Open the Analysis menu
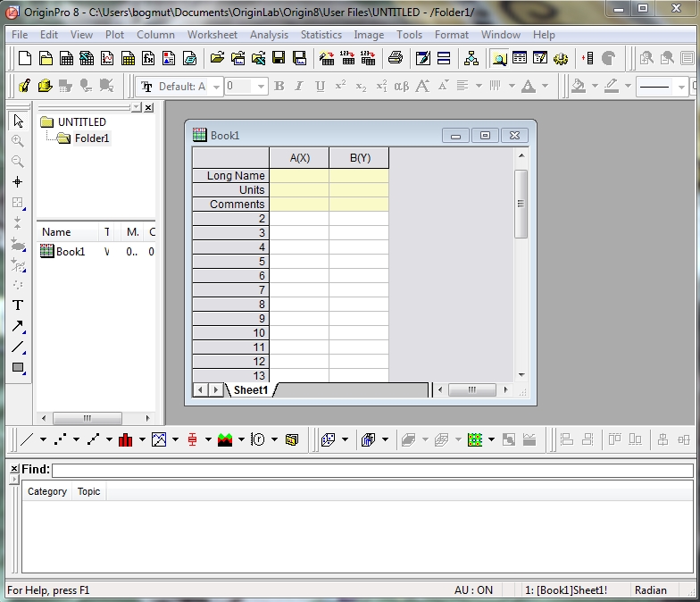 coord(270,35)
